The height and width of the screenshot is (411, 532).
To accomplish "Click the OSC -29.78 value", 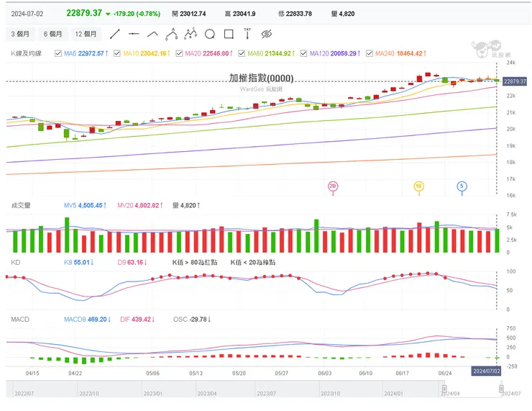I will pyautogui.click(x=192, y=320).
